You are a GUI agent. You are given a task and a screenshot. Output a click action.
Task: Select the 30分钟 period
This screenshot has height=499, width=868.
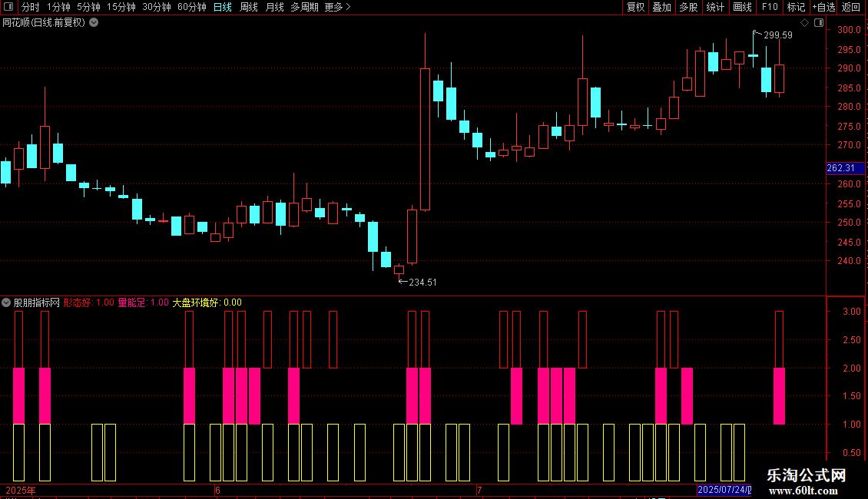[156, 7]
